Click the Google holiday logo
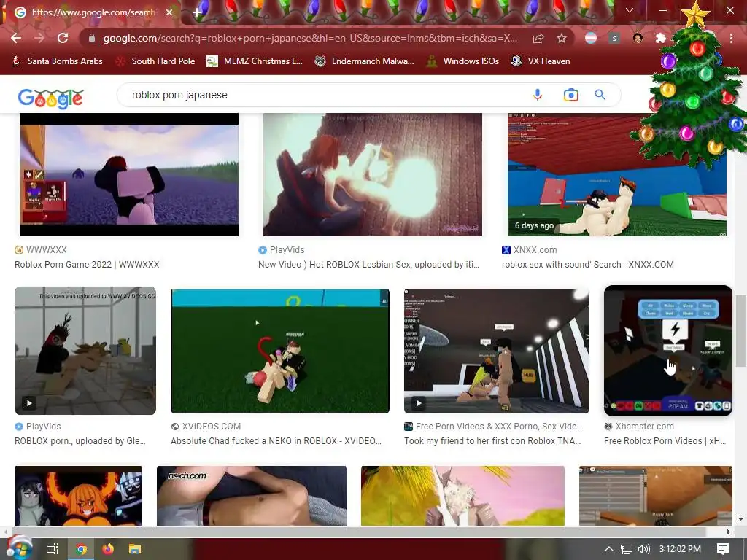747x560 pixels. [51, 98]
